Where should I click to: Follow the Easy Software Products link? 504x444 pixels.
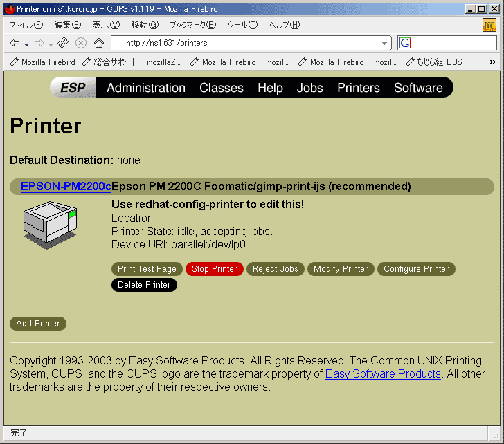click(383, 373)
